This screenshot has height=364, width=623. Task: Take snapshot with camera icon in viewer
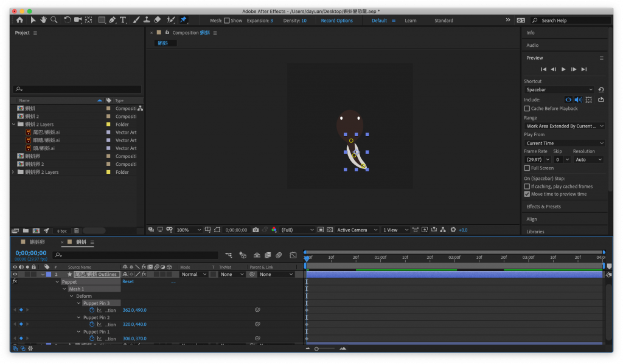click(256, 230)
